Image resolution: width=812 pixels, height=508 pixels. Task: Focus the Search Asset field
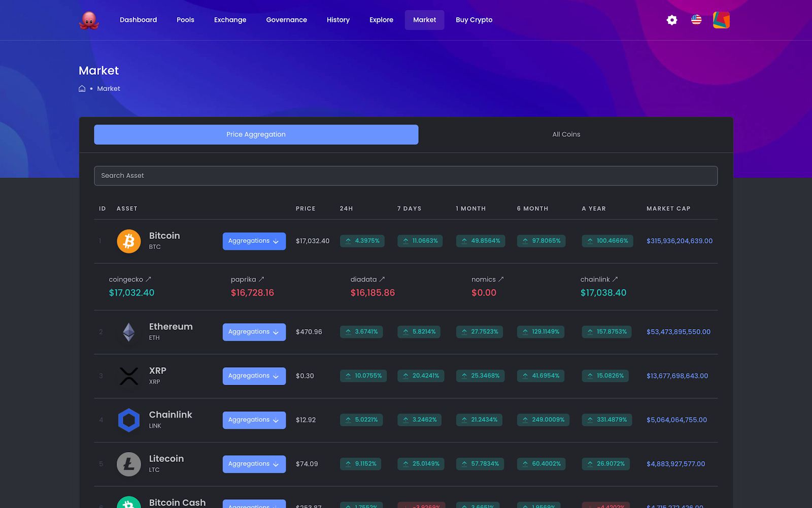[x=406, y=176]
